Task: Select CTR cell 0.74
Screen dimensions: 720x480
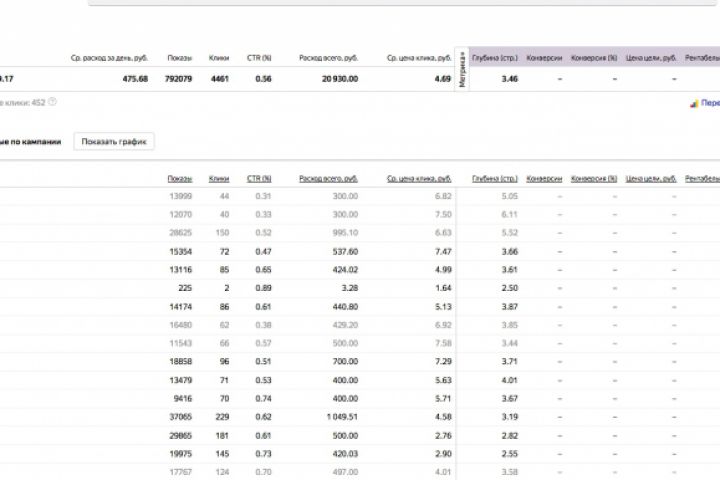Action: [263, 399]
